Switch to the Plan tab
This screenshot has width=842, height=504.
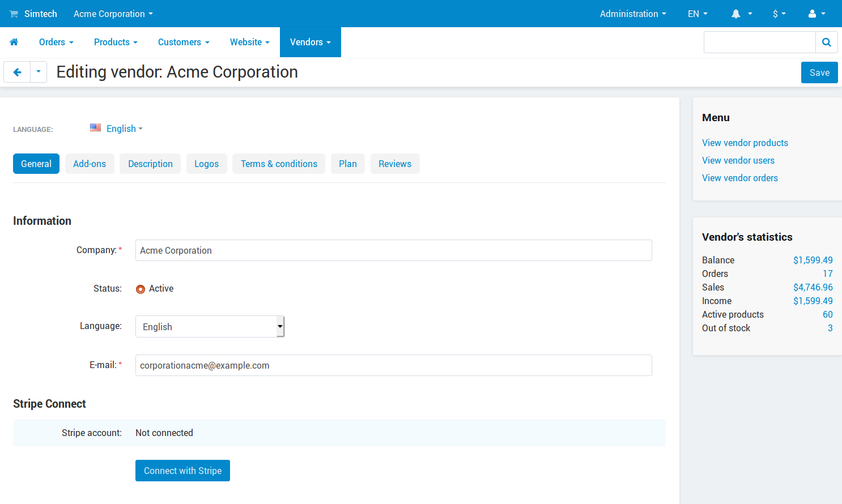coord(348,164)
